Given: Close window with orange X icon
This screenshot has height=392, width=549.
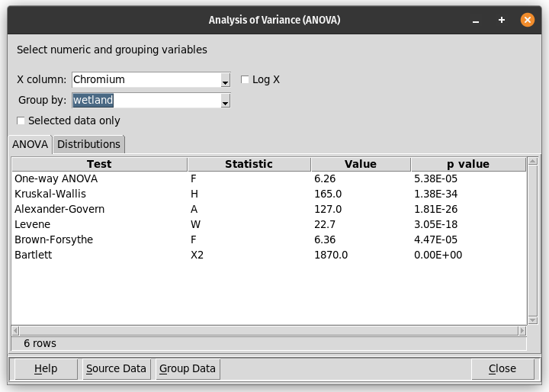Looking at the screenshot, I should [x=528, y=20].
